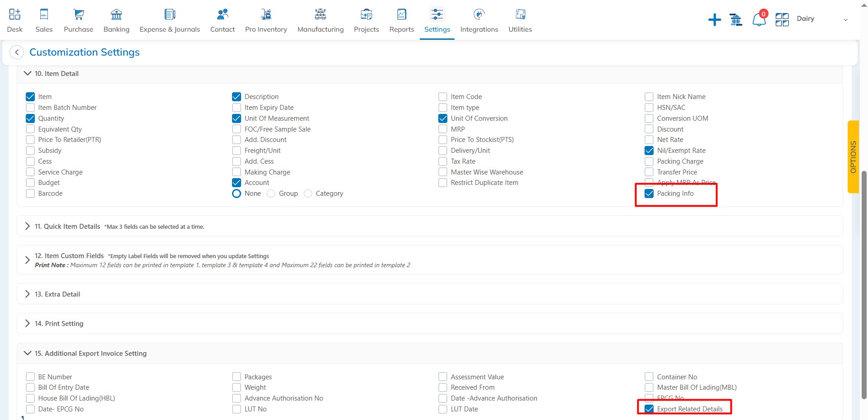This screenshot has height=420, width=868.
Task: Select the None radio button
Action: click(237, 193)
